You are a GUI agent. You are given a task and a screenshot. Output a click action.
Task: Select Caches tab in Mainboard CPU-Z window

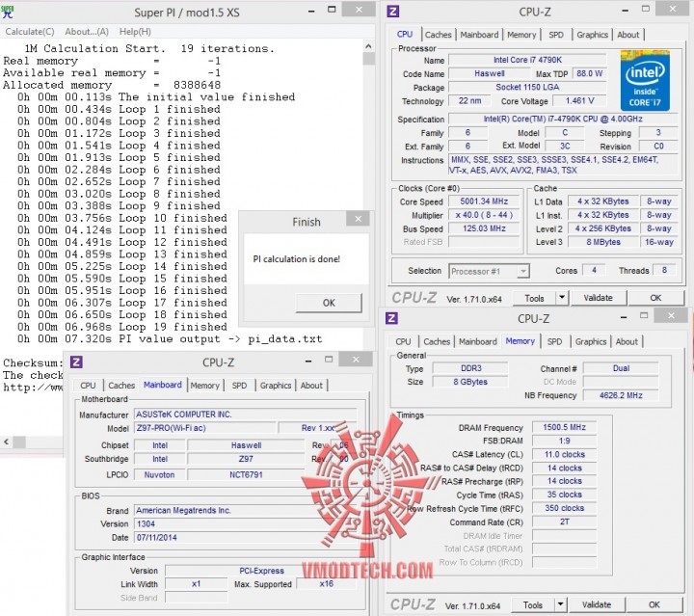point(121,386)
